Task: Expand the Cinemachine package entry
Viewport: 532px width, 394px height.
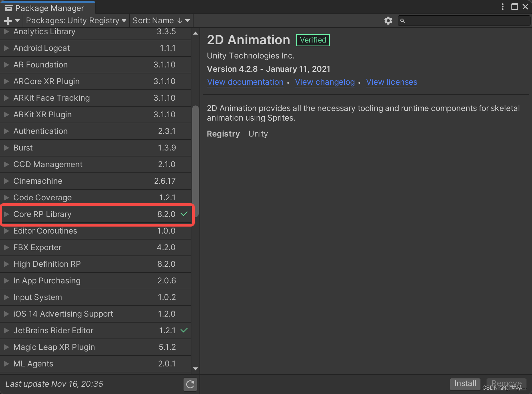Action: pyautogui.click(x=6, y=181)
